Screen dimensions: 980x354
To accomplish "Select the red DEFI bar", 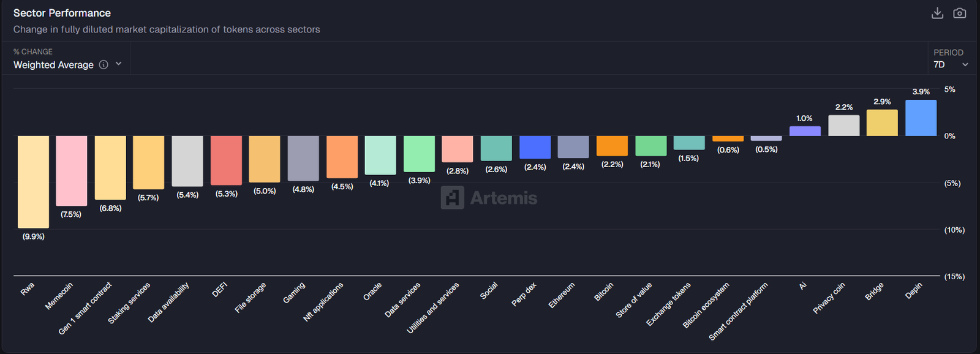I will tap(226, 160).
